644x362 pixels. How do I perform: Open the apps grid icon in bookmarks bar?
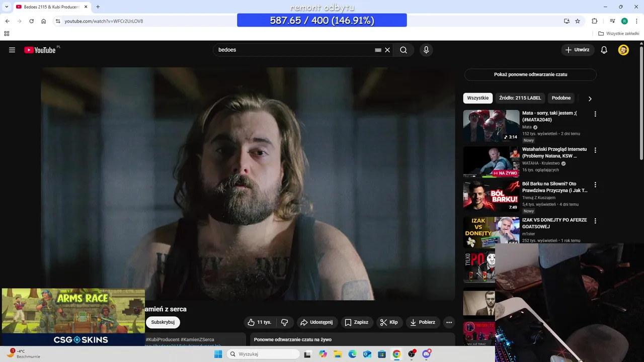click(x=7, y=34)
